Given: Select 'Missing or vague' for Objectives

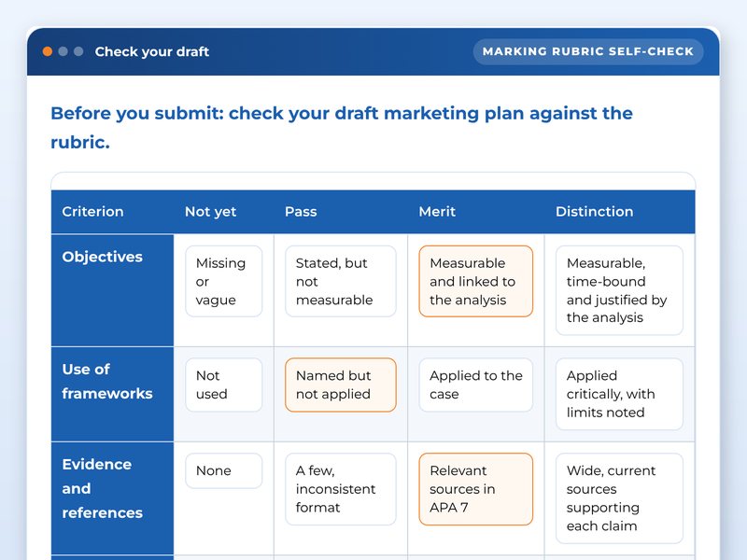Looking at the screenshot, I should click(x=223, y=281).
